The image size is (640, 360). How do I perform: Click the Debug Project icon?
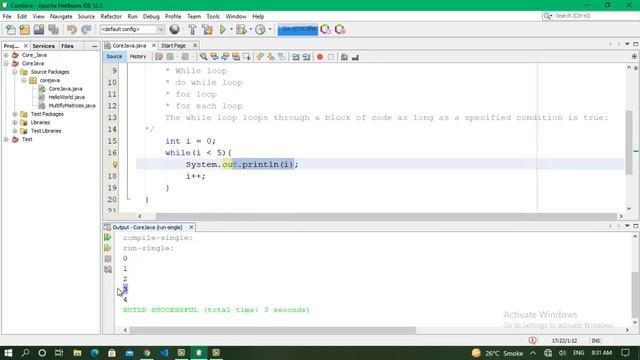pos(241,29)
